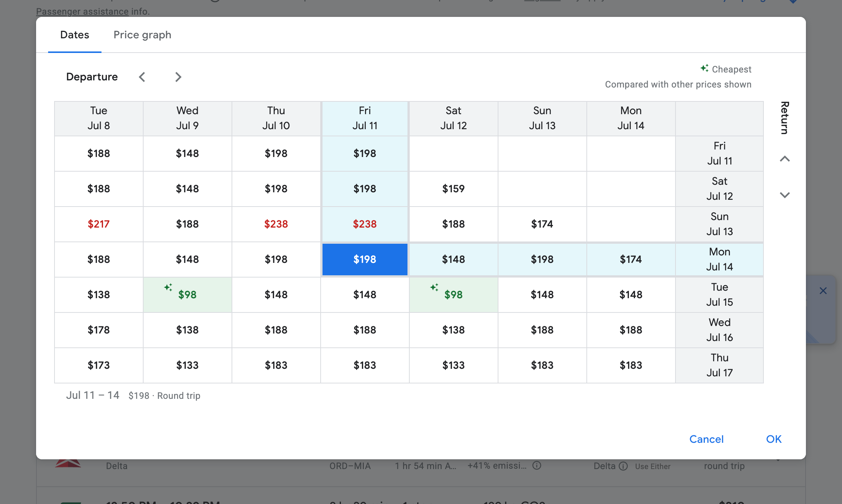Confirm selected dates with OK

tap(773, 439)
